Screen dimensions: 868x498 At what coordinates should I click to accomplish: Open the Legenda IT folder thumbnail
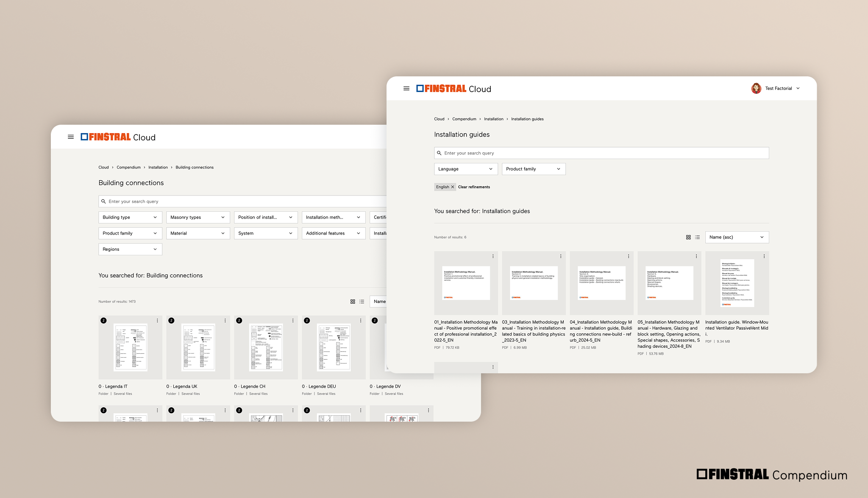(130, 347)
